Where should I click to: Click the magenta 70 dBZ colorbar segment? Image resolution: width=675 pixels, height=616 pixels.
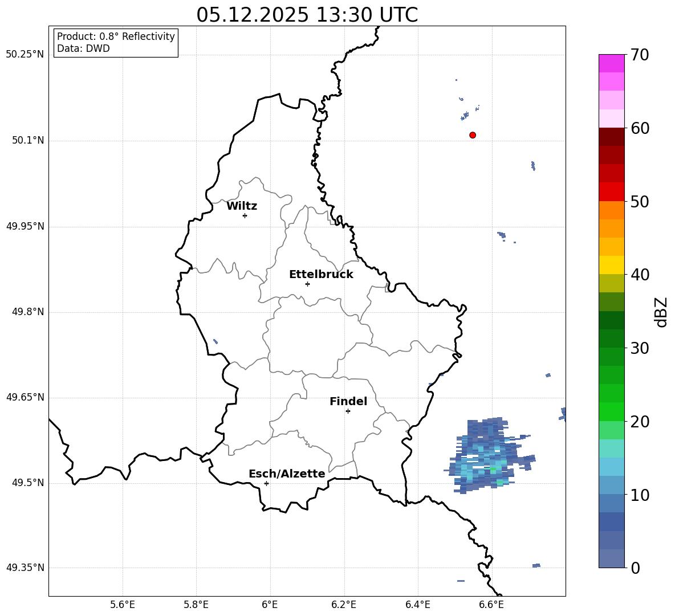(x=611, y=63)
